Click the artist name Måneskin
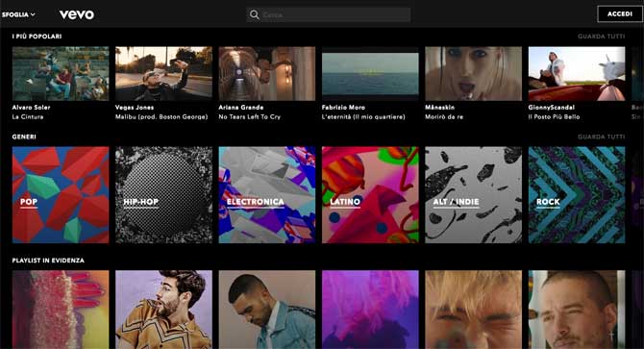The height and width of the screenshot is (349, 644). click(440, 107)
